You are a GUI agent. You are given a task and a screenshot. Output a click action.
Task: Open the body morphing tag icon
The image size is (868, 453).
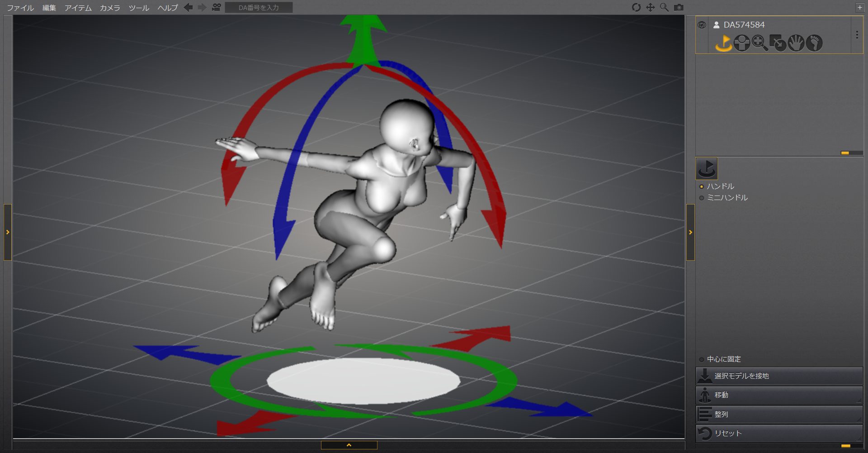tap(741, 43)
